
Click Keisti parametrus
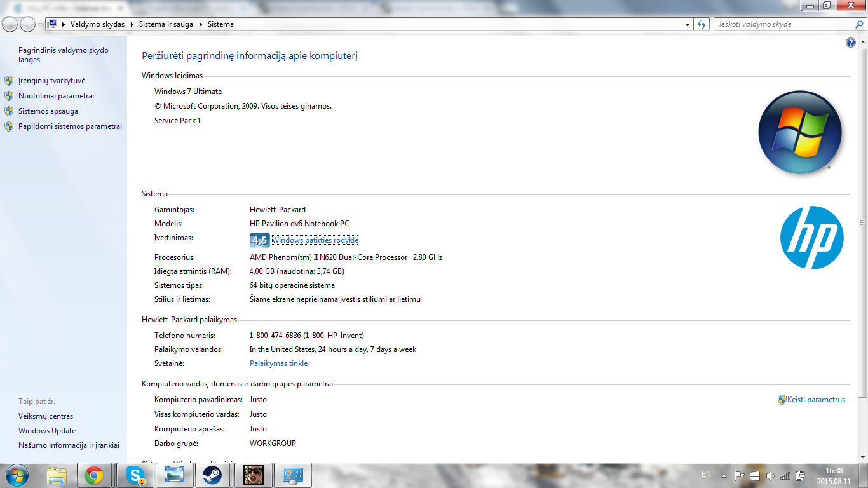point(817,400)
